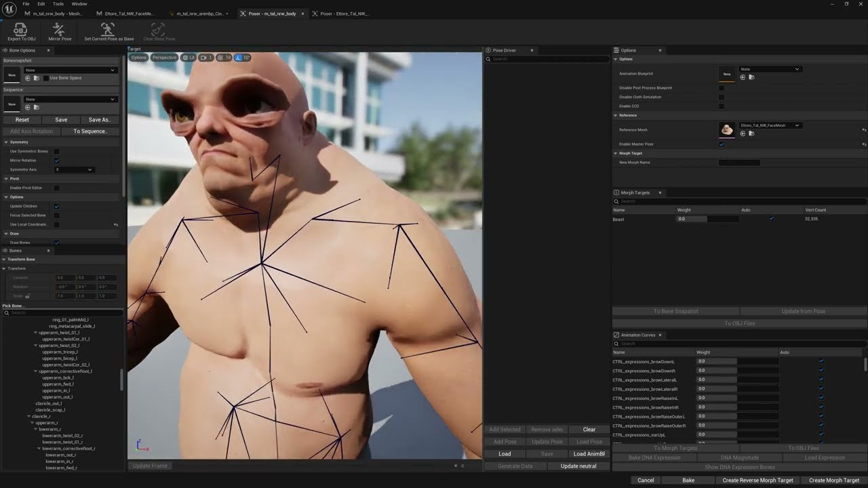
Task: Enable Use Bone Space checkbox
Action: click(45, 78)
